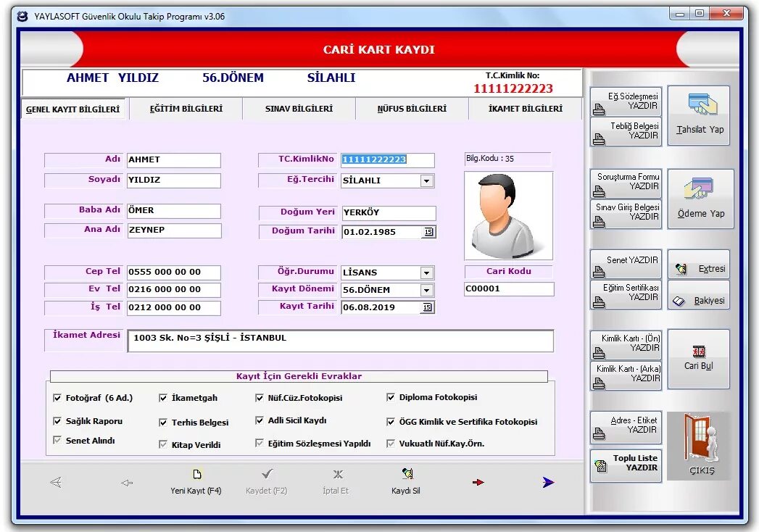This screenshot has height=532, width=759.
Task: Go to first record arrow
Action: 56,482
